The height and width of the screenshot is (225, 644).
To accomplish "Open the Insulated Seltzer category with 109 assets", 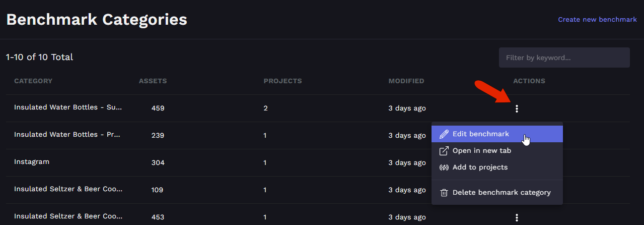I will click(x=68, y=189).
